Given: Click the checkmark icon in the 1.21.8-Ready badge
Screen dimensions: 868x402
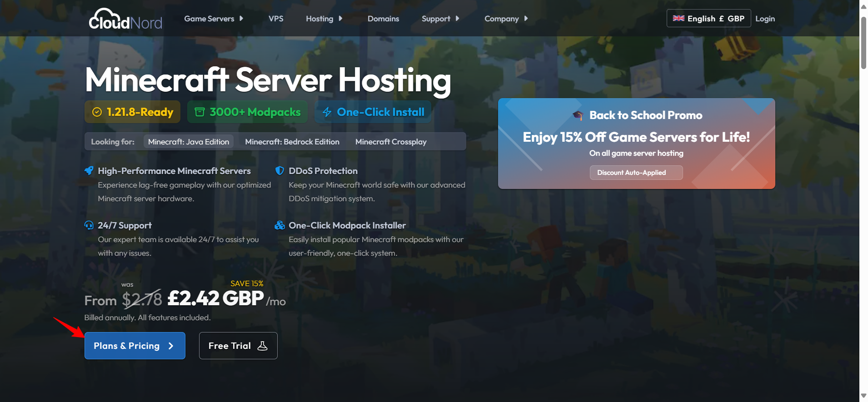Looking at the screenshot, I should tap(97, 112).
